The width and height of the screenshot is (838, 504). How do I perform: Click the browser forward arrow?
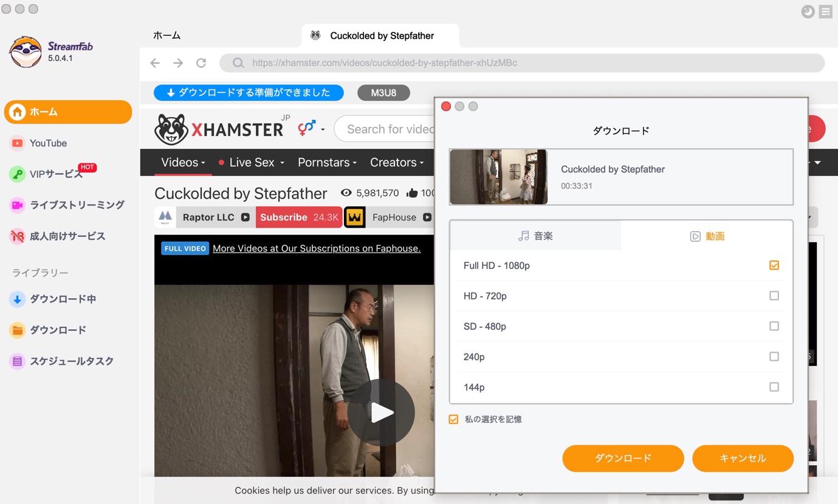[178, 63]
